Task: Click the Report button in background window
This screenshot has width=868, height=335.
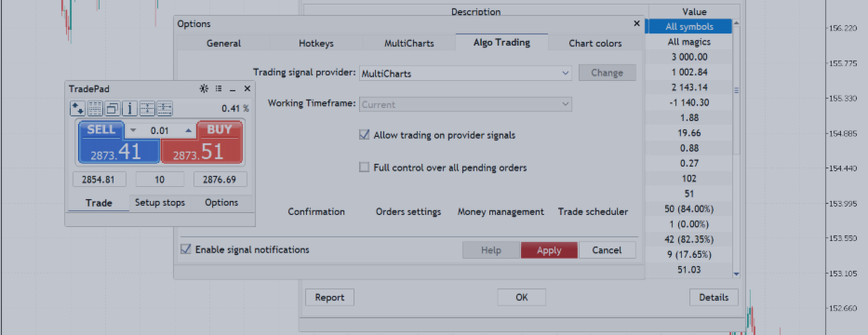Action: point(329,298)
